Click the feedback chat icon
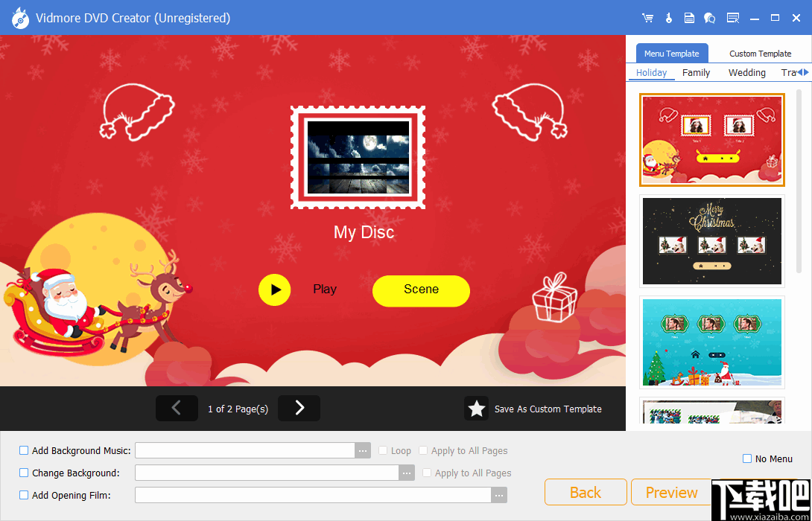Image resolution: width=812 pixels, height=521 pixels. (x=710, y=17)
